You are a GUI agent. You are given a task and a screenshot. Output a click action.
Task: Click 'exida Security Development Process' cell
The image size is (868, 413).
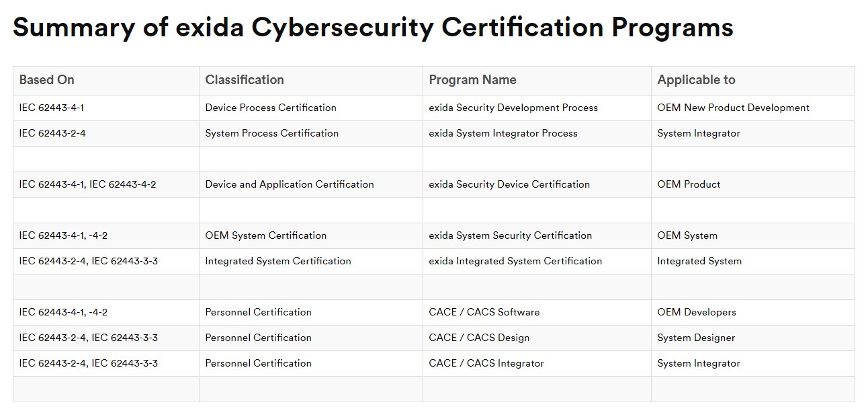(x=537, y=108)
